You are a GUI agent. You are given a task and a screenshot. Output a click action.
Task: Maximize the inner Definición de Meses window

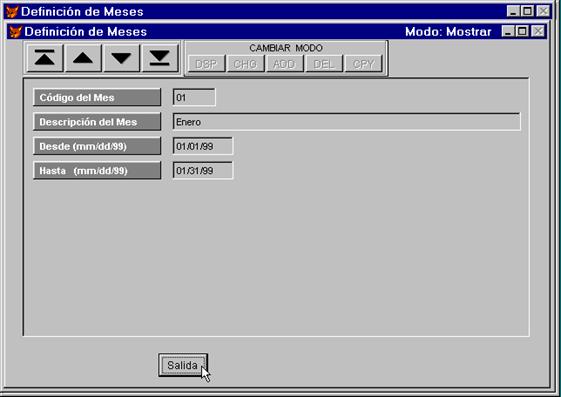pos(522,31)
